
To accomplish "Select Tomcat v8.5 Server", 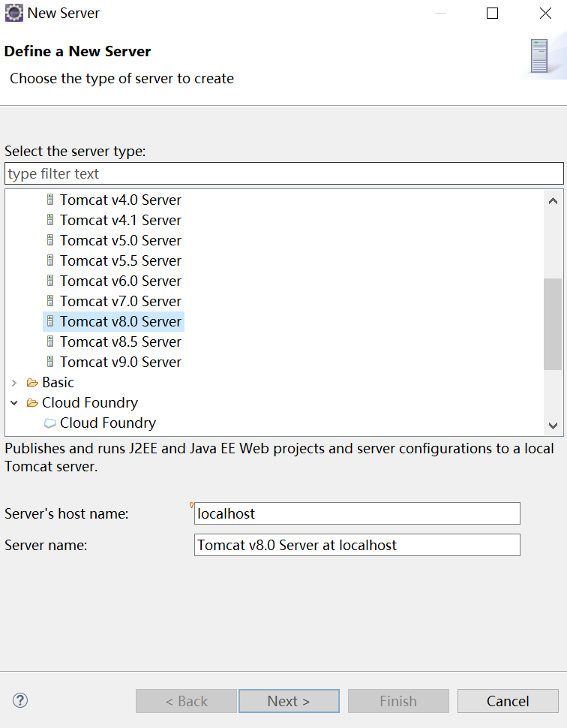I will (121, 342).
